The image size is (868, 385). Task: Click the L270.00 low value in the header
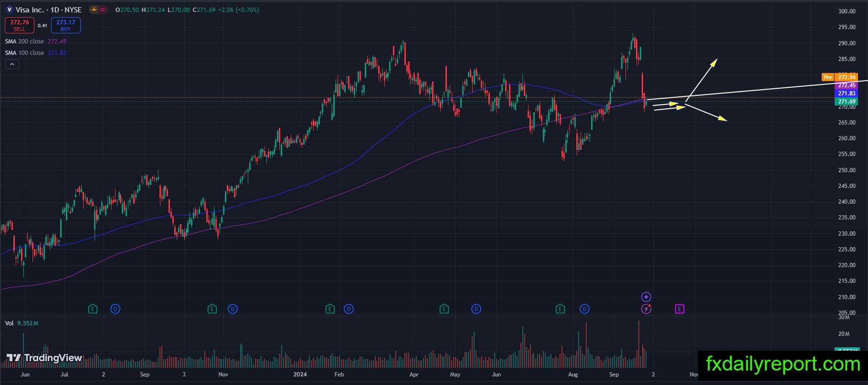(179, 10)
